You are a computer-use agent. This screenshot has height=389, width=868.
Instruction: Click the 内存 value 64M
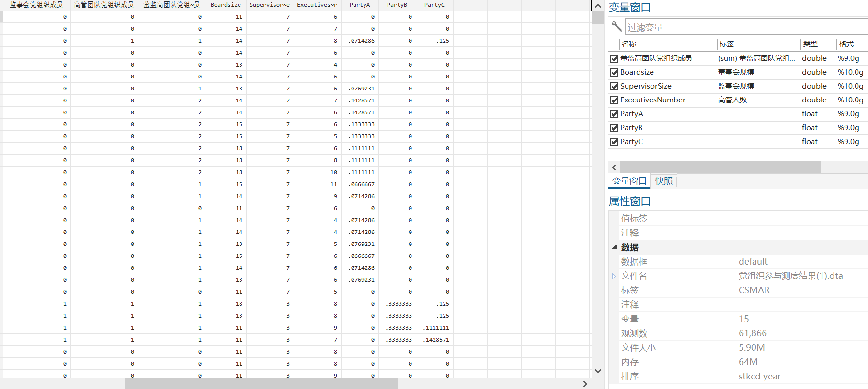[x=748, y=362]
